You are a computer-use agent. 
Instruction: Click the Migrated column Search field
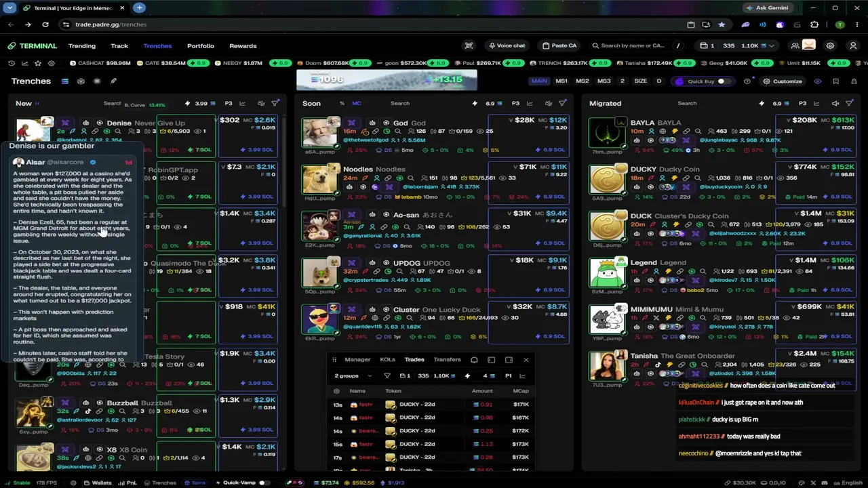pos(687,104)
